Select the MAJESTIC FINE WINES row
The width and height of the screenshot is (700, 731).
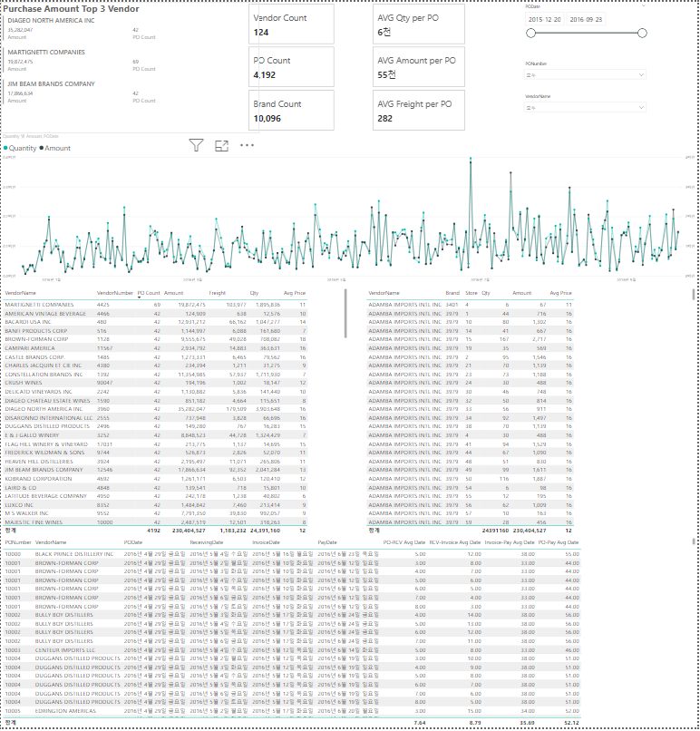[x=156, y=522]
